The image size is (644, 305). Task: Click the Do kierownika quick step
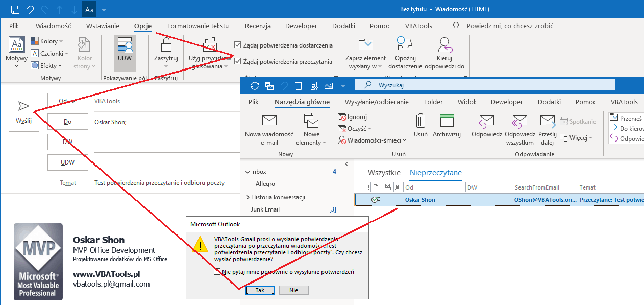626,128
